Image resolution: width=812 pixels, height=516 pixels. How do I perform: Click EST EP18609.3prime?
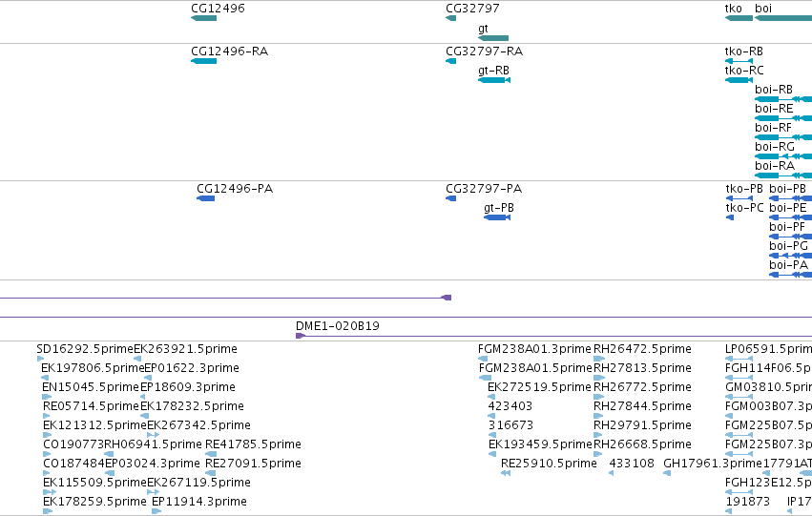coord(187,387)
